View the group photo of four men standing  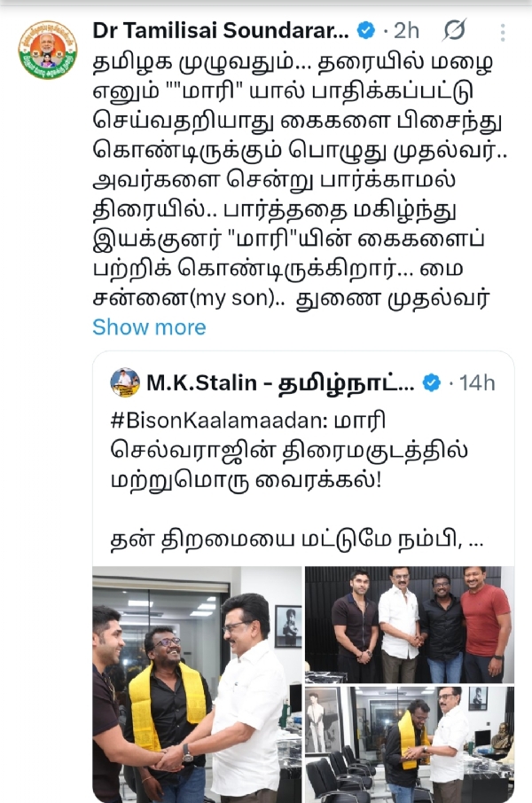tap(410, 625)
